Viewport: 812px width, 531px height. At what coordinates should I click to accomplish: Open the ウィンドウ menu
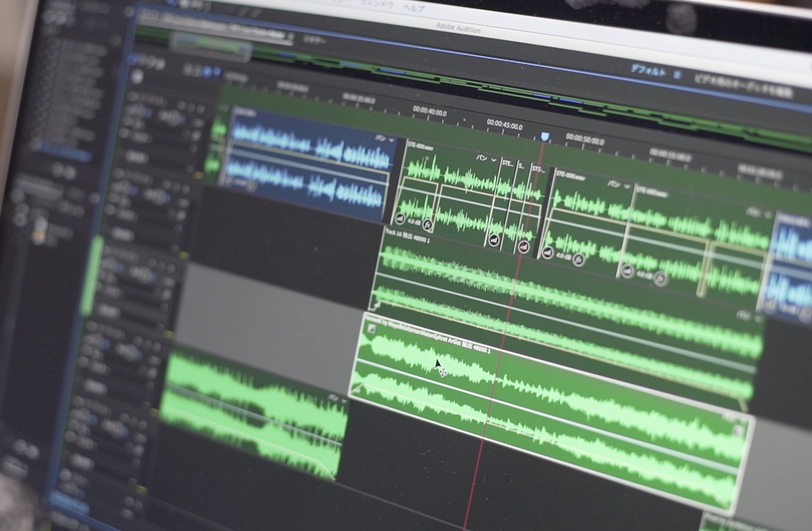tap(376, 5)
